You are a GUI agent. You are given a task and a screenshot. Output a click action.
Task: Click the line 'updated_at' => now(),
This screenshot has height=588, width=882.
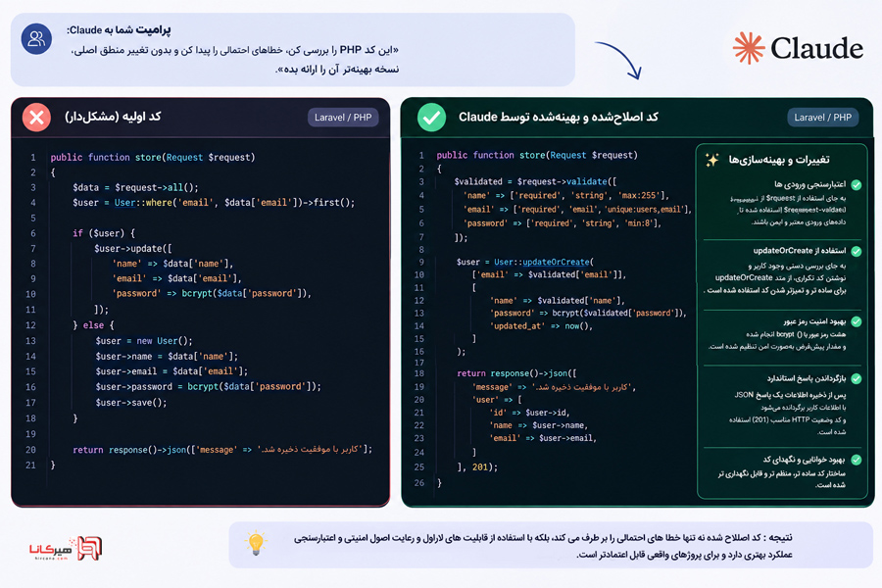pyautogui.click(x=541, y=326)
